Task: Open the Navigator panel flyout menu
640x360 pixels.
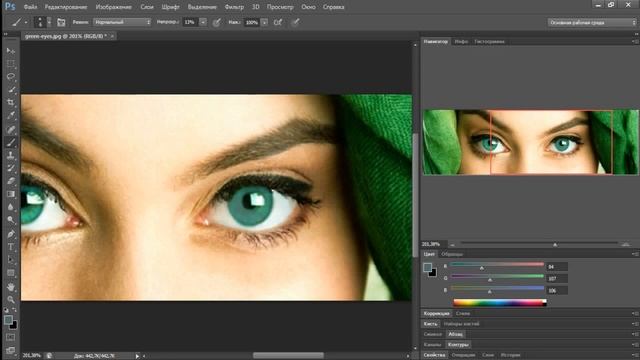Action: (634, 41)
